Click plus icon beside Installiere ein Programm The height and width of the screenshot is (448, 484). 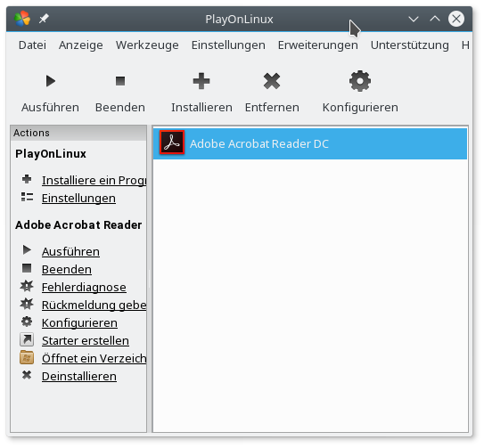pyautogui.click(x=27, y=179)
